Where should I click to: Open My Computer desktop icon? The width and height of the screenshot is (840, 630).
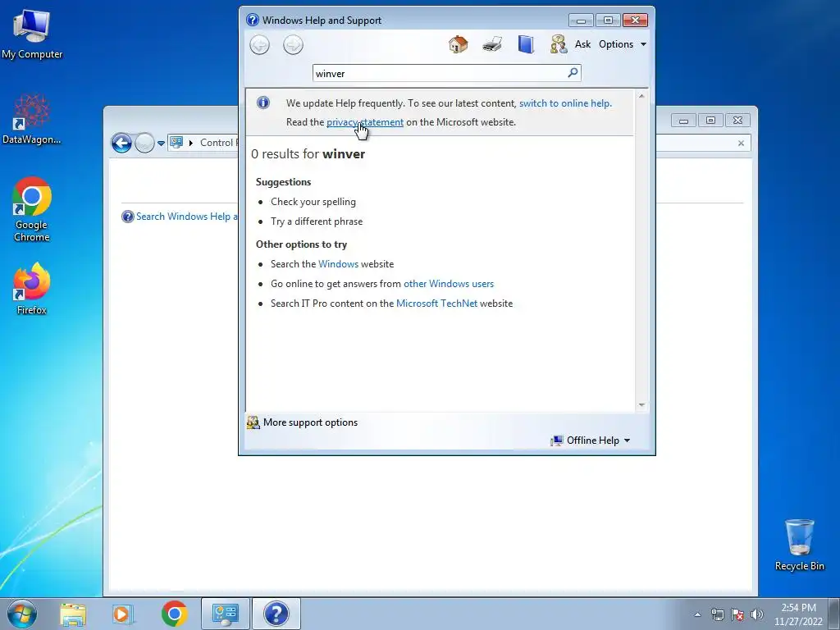tap(32, 34)
